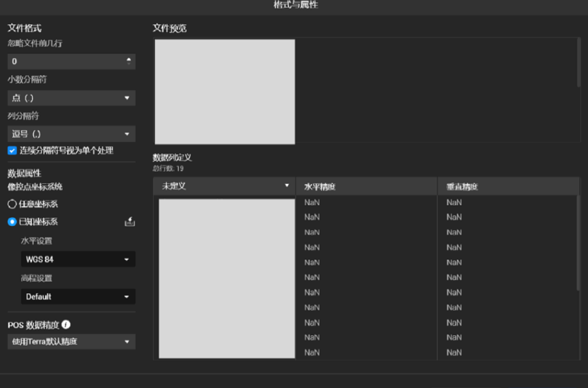Viewport: 588px width, 388px height.
Task: Select 任意坐标系 radio option
Action: click(x=12, y=204)
